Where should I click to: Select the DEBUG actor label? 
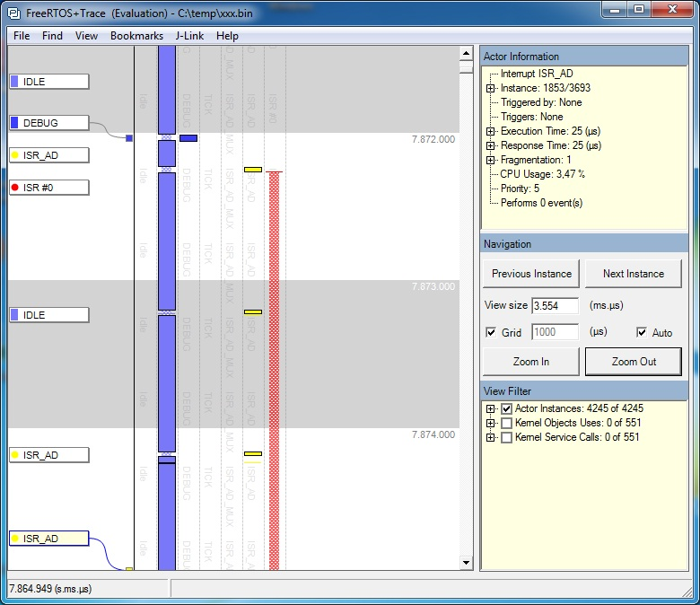click(x=49, y=123)
